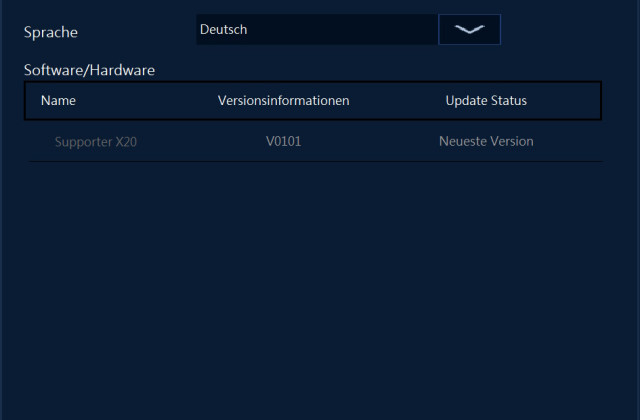Select the Supporter X20 device entry
This screenshot has width=640, height=420.
point(96,142)
